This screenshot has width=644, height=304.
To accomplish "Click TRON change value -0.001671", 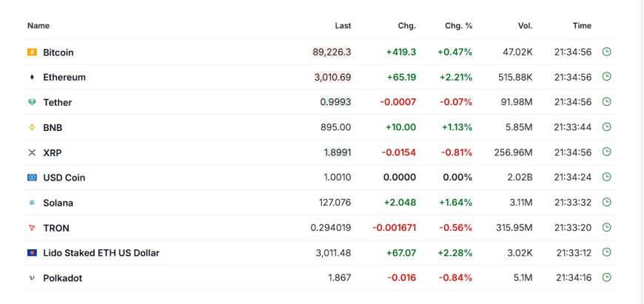I will pyautogui.click(x=395, y=228).
